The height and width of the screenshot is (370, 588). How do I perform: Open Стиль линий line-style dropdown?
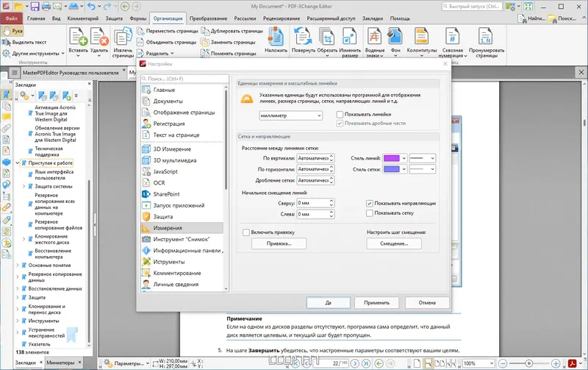[422, 158]
